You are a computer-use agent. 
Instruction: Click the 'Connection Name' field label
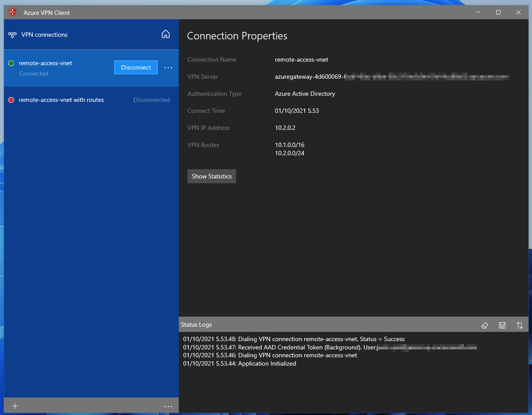pos(212,59)
